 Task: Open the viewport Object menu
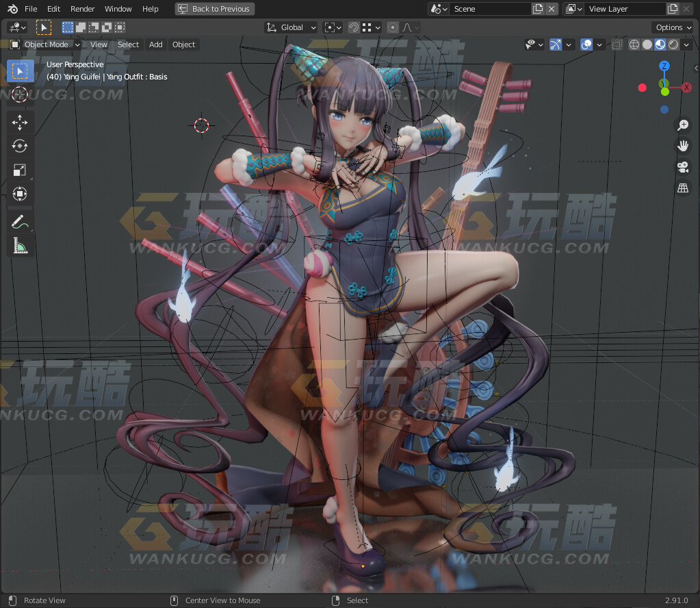coord(183,45)
